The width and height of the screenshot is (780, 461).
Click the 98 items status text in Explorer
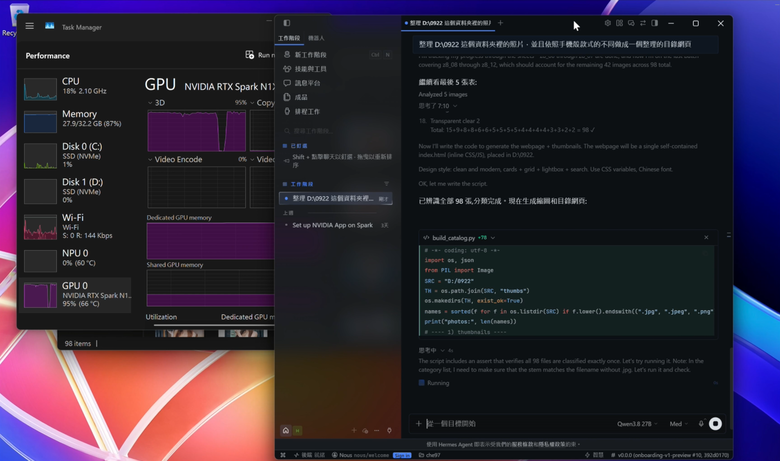tap(78, 344)
